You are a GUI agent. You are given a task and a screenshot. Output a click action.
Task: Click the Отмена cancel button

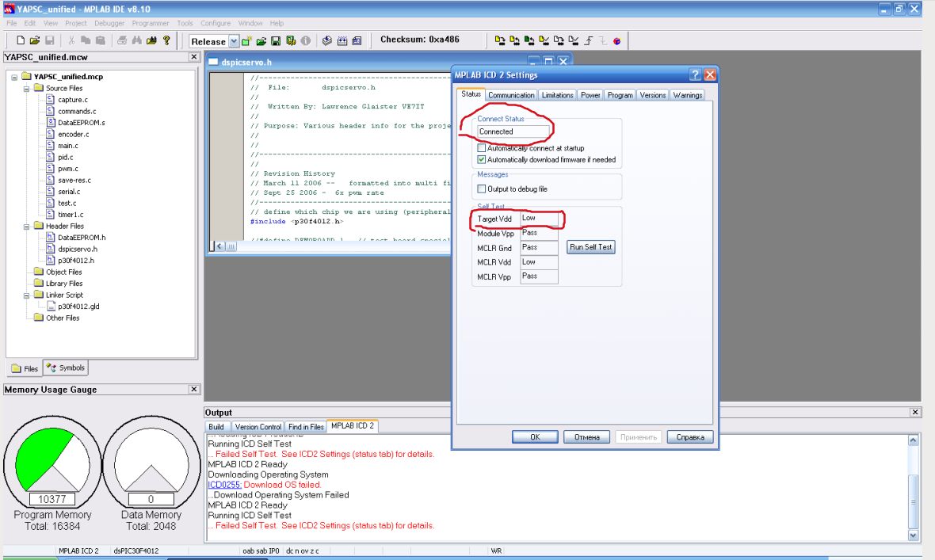point(587,437)
